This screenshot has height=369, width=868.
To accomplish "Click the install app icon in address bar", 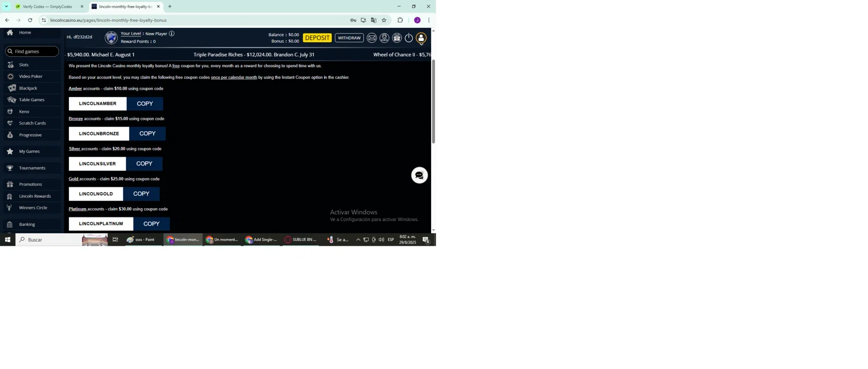I will tap(363, 20).
